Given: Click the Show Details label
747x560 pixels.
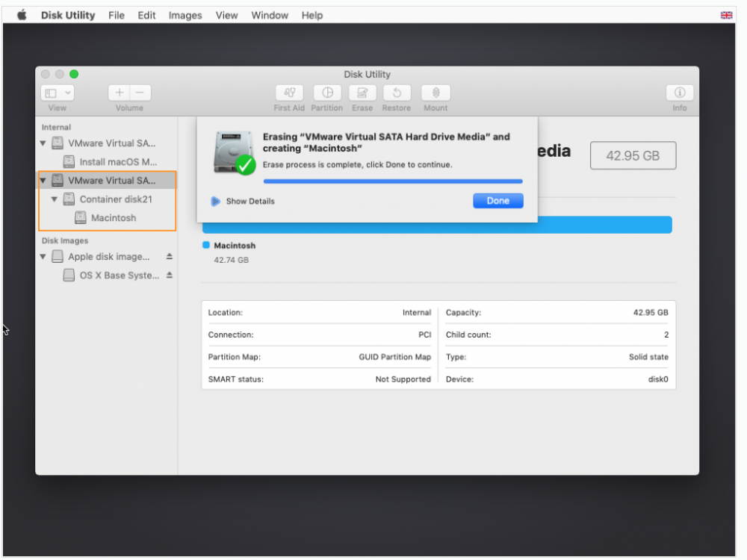Looking at the screenshot, I should (x=250, y=202).
